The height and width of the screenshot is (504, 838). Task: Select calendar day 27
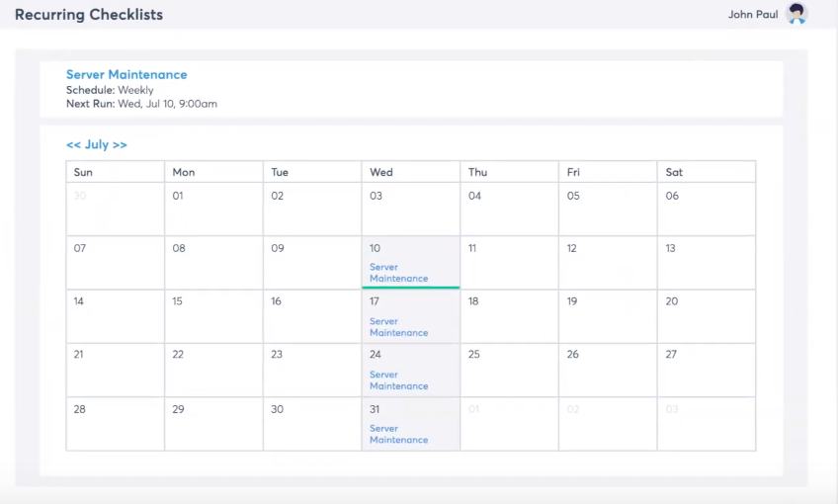tap(707, 370)
